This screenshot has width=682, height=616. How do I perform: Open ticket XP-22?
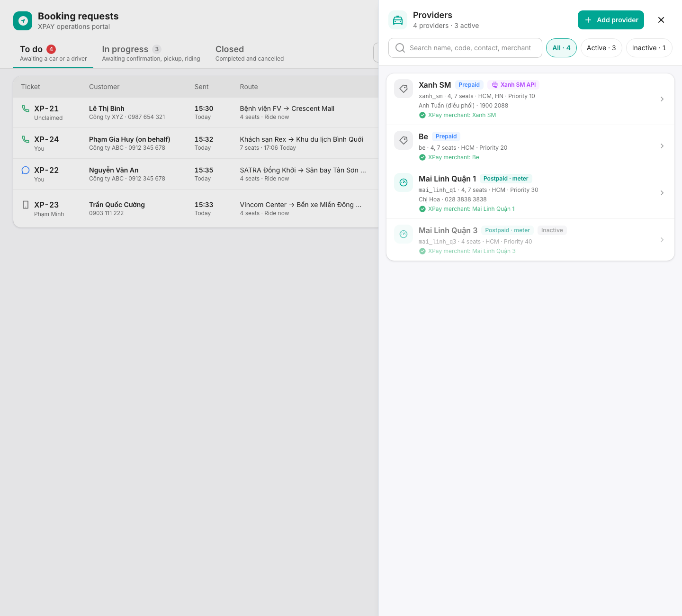(196, 174)
